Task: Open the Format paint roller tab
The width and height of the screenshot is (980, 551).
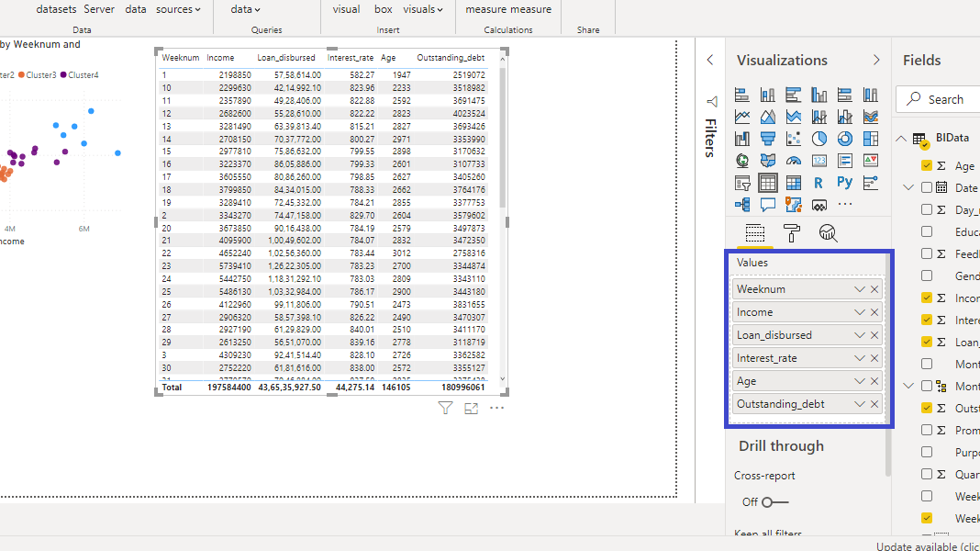Action: pyautogui.click(x=792, y=233)
